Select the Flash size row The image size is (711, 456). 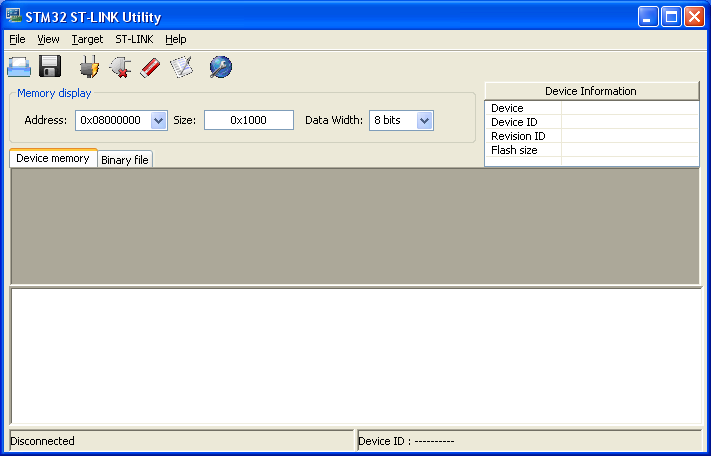(592, 150)
